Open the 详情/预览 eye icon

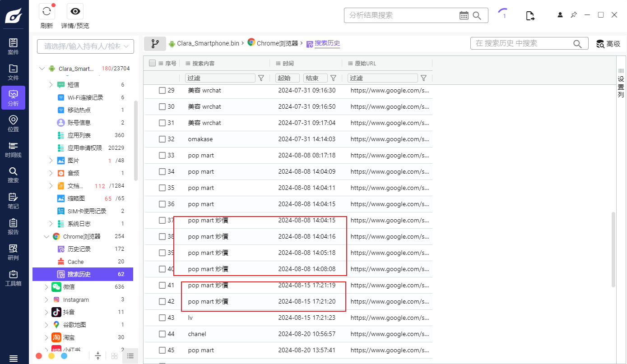[x=75, y=11]
